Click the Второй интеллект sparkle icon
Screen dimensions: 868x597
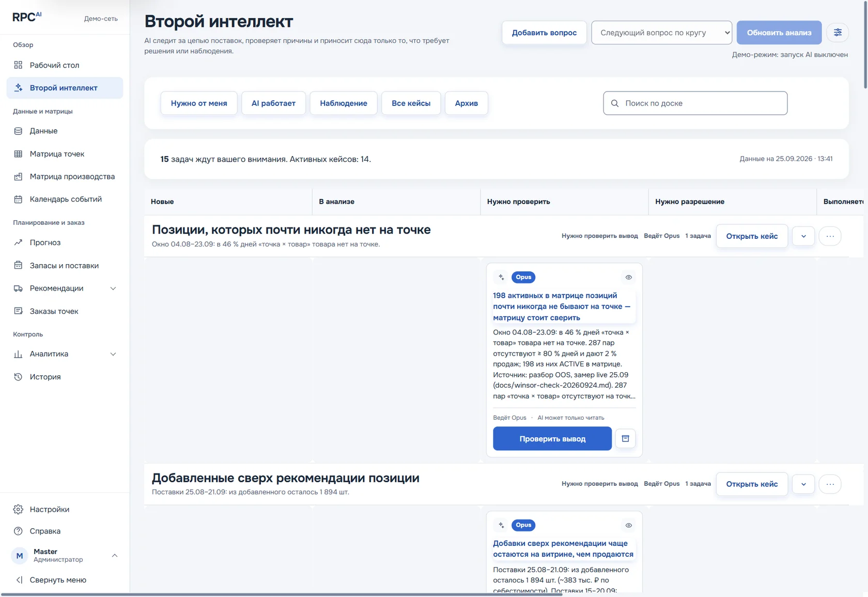coord(18,88)
